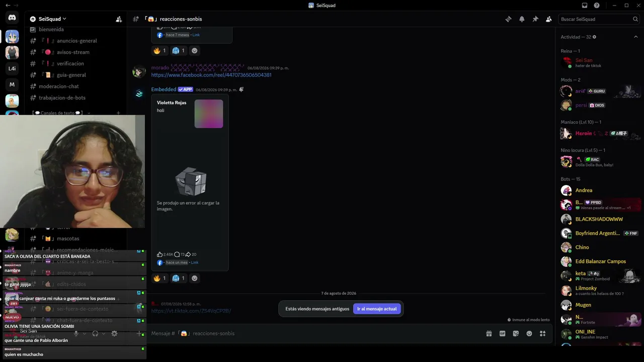Open persi's profile in member list
Viewport: 644px width, 362px height.
[600, 105]
